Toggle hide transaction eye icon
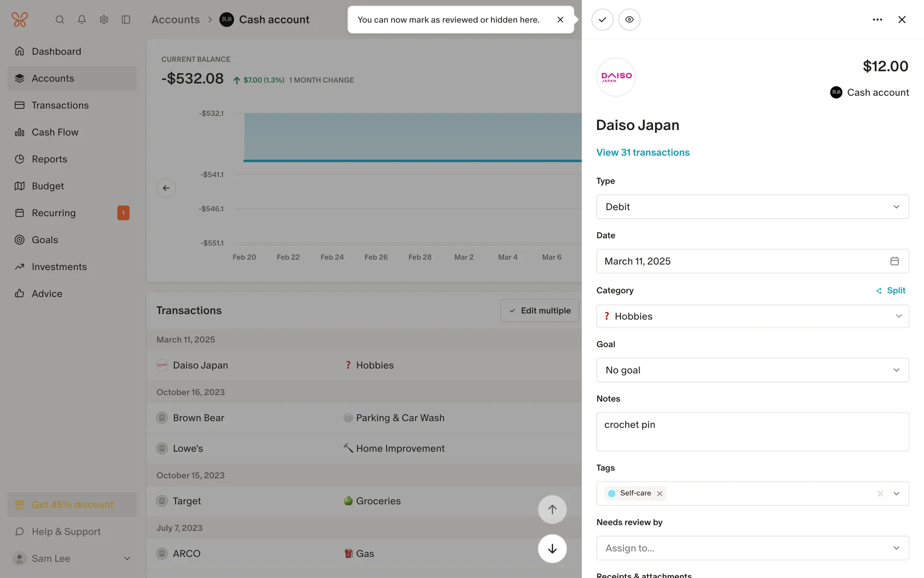Screen dimensions: 924x578 [x=629, y=20]
